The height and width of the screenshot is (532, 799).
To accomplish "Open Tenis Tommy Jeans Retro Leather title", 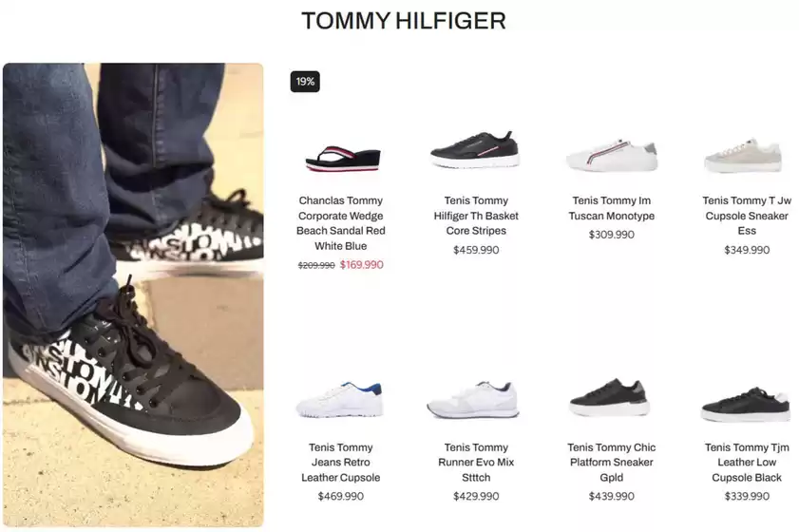I will [341, 463].
